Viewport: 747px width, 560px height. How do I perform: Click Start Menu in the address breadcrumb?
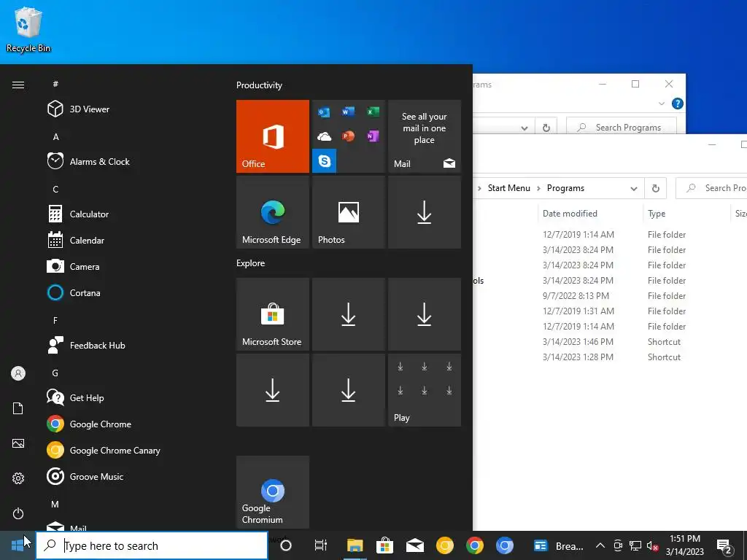(x=508, y=188)
